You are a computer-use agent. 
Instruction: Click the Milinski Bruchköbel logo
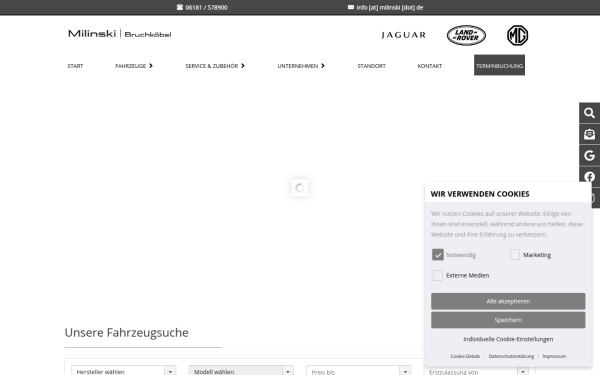pos(120,34)
